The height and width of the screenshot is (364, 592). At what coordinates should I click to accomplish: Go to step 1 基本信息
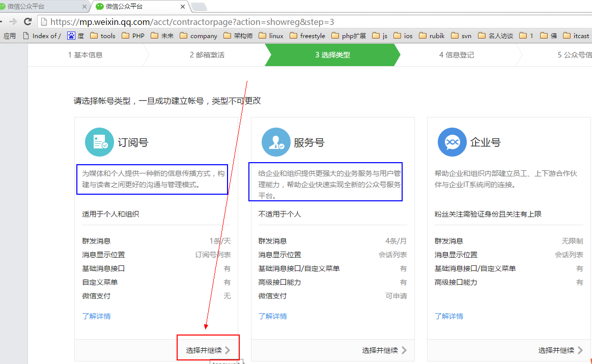point(85,55)
